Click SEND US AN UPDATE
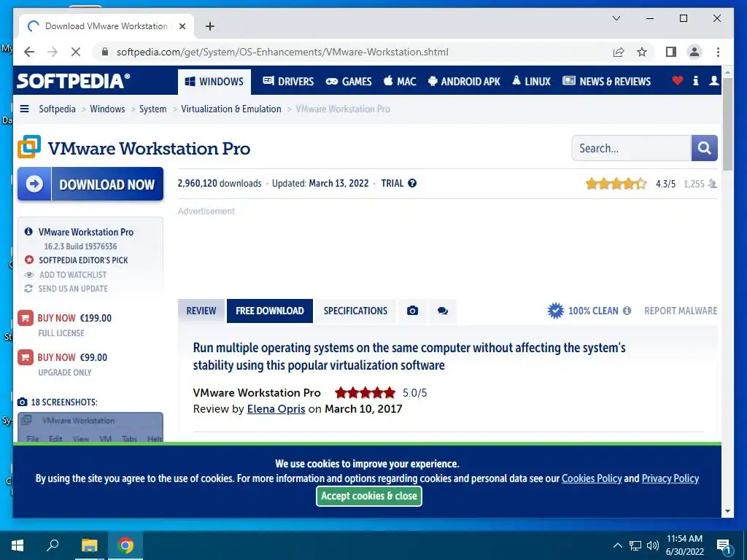This screenshot has width=747, height=560. pos(73,289)
